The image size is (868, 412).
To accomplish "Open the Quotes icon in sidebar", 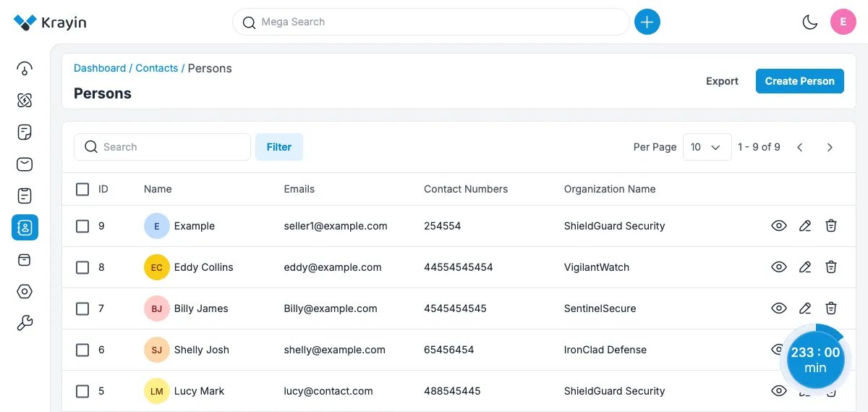I will [x=25, y=133].
